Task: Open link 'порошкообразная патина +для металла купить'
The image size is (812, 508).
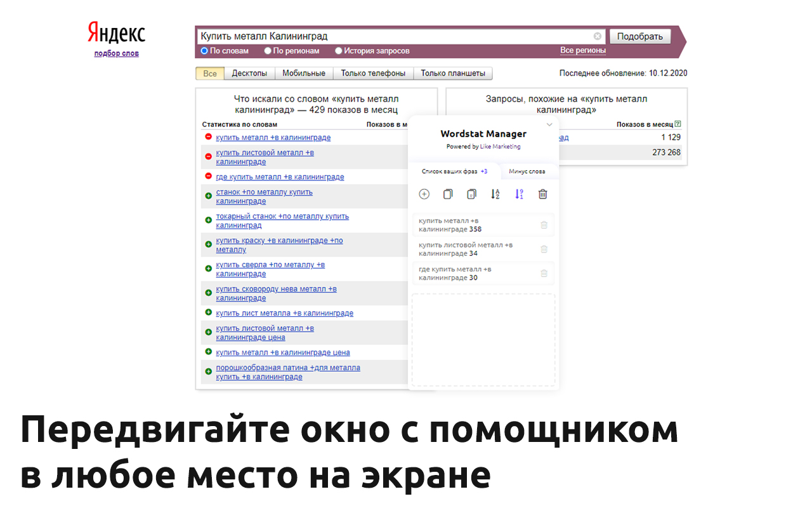Action: (x=288, y=372)
